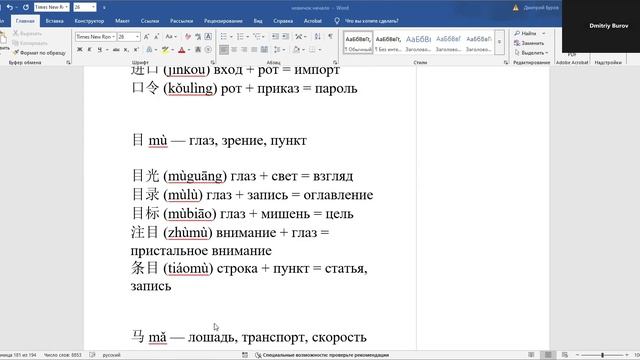Open quick access font size dropdown
Image resolution: width=640 pixels, height=360 pixels.
coord(93,7)
